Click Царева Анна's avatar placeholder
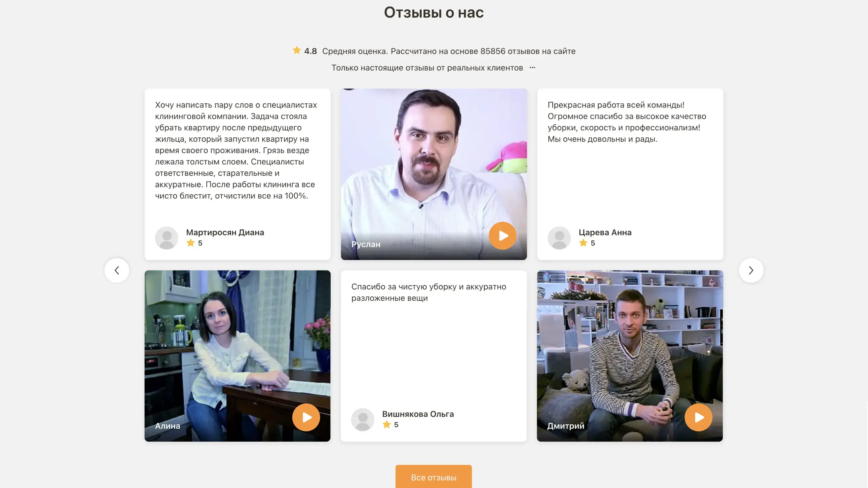 (x=559, y=238)
